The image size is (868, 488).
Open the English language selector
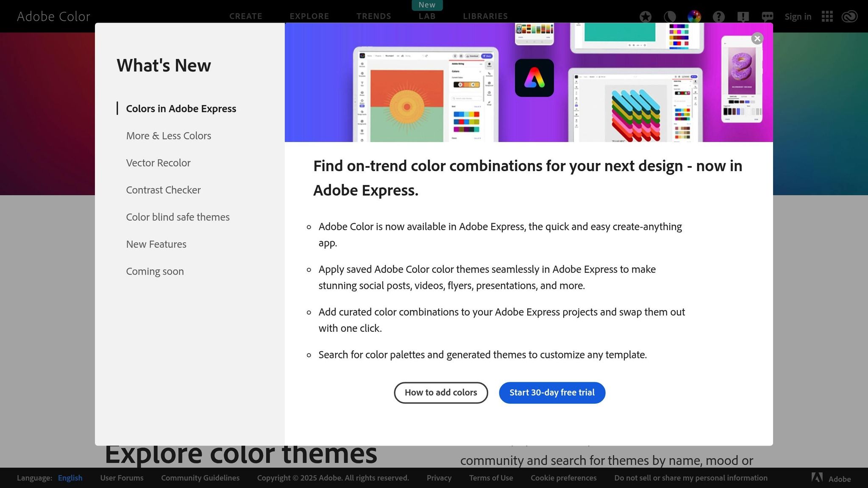point(70,477)
